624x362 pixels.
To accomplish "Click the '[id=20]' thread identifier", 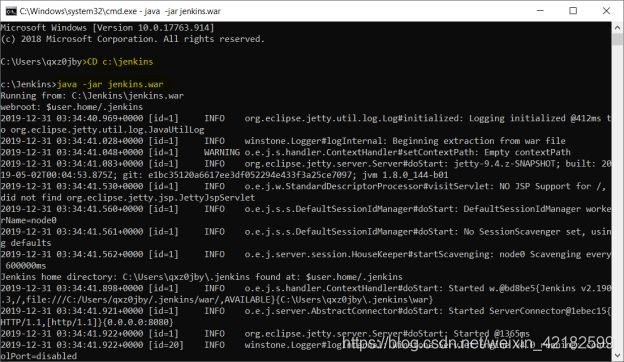I will coord(166,345).
